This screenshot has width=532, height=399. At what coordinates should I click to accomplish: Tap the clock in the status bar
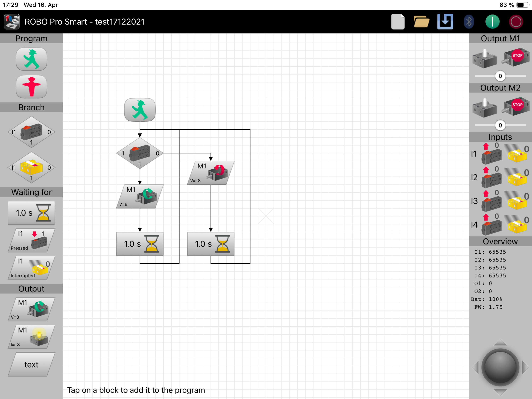pos(11,5)
